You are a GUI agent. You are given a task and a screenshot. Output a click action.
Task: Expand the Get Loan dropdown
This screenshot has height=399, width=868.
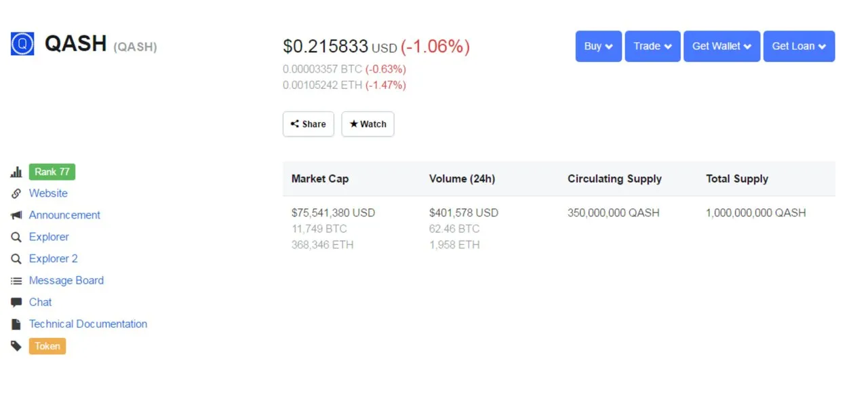coord(799,46)
